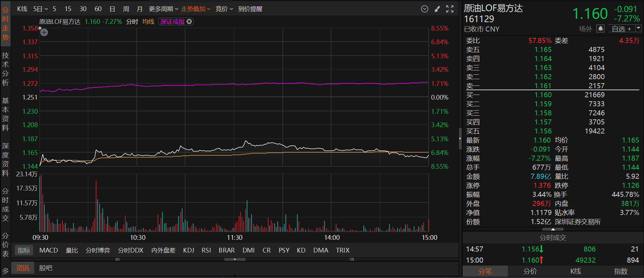Viewport: 644px width, 278px height.
Task: Toggle the 均线 average line display
Action: pyautogui.click(x=148, y=21)
